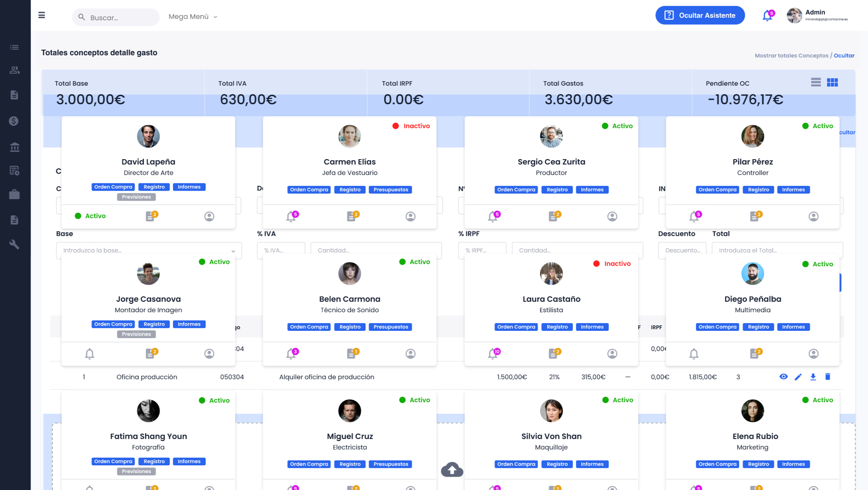The image size is (868, 490).
Task: Download the Oficina producción entry (download icon)
Action: pos(813,376)
